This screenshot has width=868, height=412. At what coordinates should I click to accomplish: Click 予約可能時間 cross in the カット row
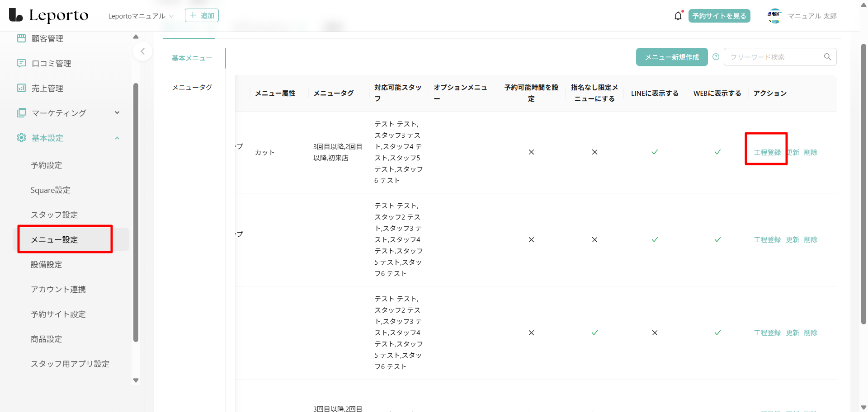click(x=531, y=152)
